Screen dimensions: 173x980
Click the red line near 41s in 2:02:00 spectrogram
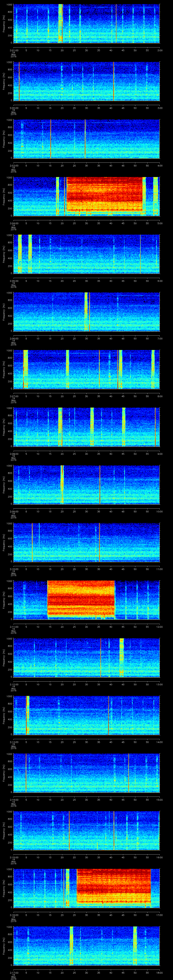[x=113, y=81]
